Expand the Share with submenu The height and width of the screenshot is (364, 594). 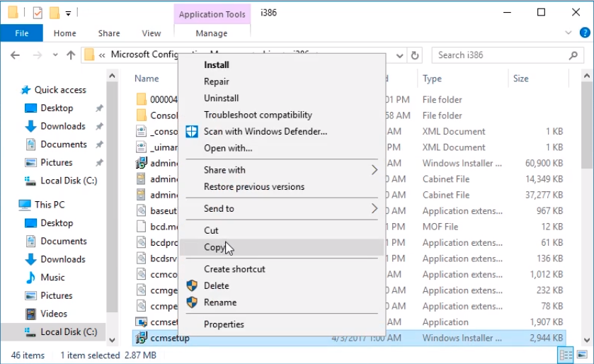[x=282, y=170]
